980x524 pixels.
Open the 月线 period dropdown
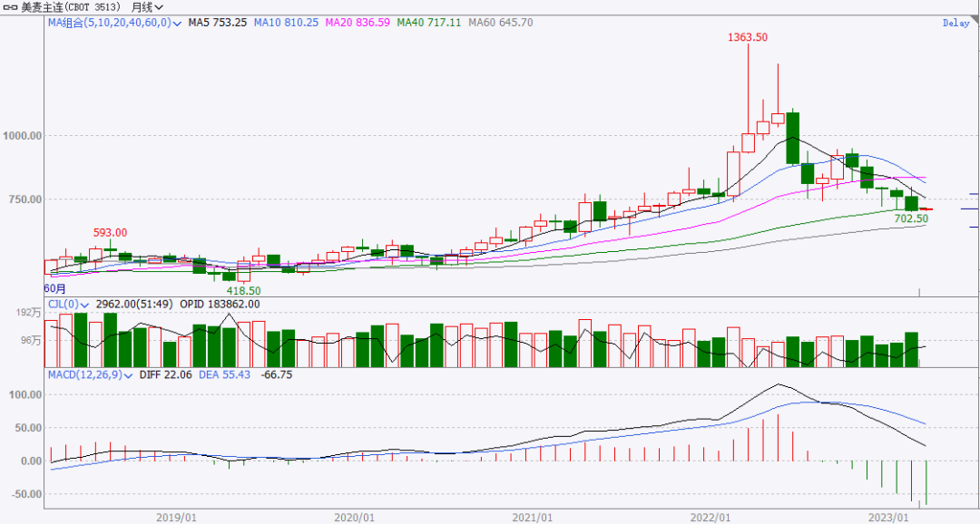(141, 7)
